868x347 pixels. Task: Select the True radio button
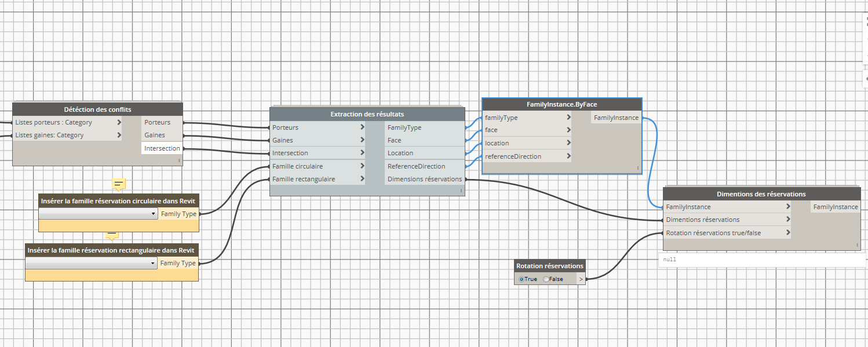(x=522, y=279)
